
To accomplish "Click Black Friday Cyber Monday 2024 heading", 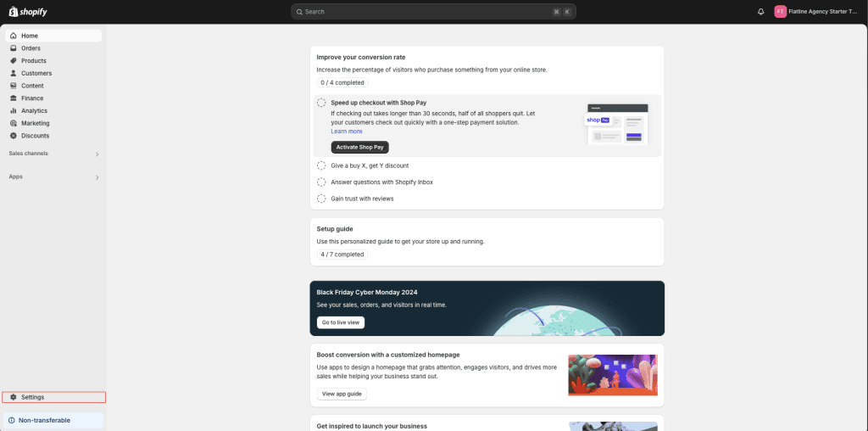I will (x=367, y=292).
